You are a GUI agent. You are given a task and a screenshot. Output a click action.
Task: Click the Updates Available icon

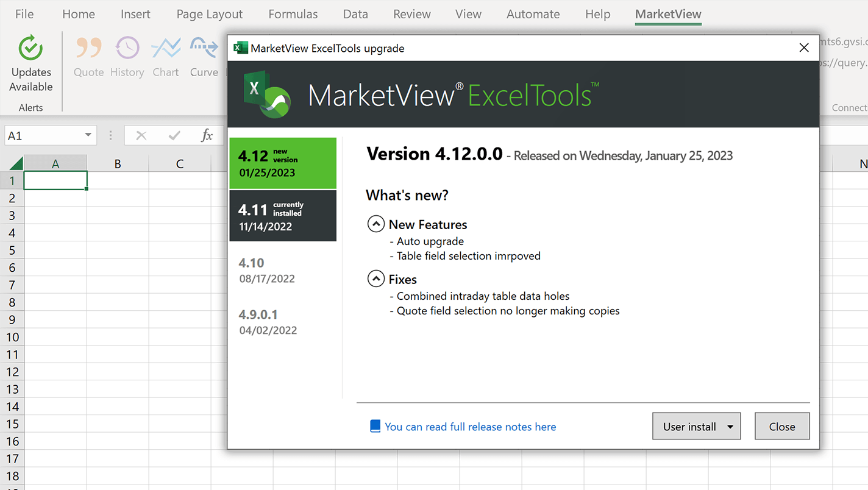pyautogui.click(x=30, y=48)
